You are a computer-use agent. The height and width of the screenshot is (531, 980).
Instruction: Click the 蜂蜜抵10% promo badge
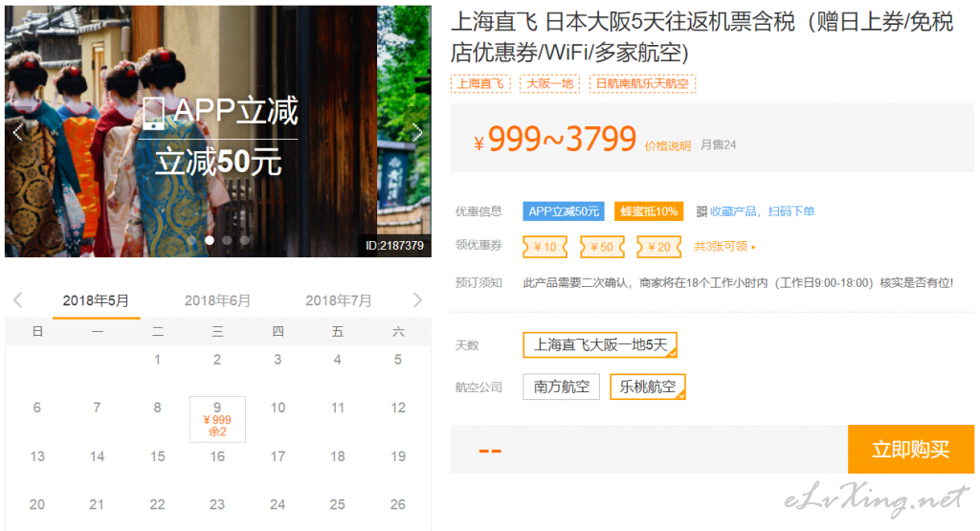pos(649,211)
